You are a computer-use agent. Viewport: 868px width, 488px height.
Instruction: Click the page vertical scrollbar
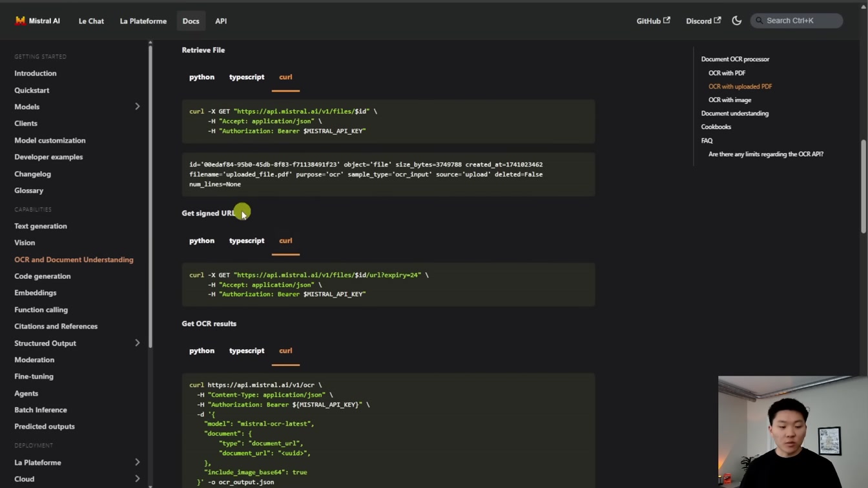[863, 187]
